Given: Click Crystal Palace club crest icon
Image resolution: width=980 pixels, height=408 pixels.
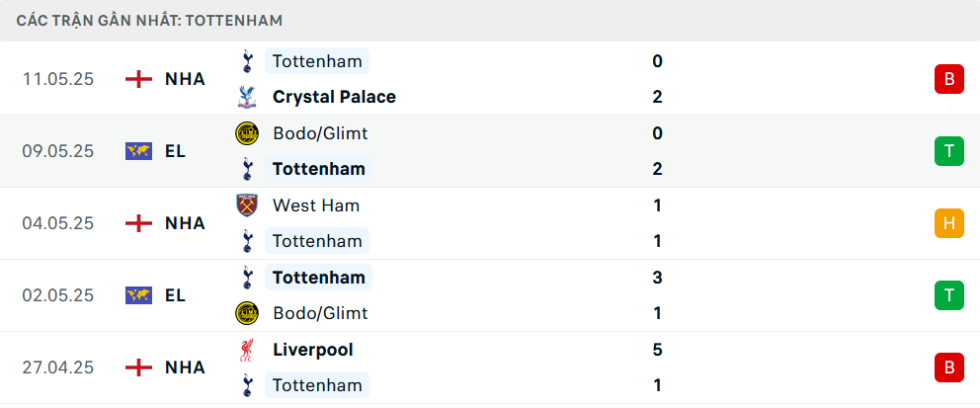Looking at the screenshot, I should (246, 97).
